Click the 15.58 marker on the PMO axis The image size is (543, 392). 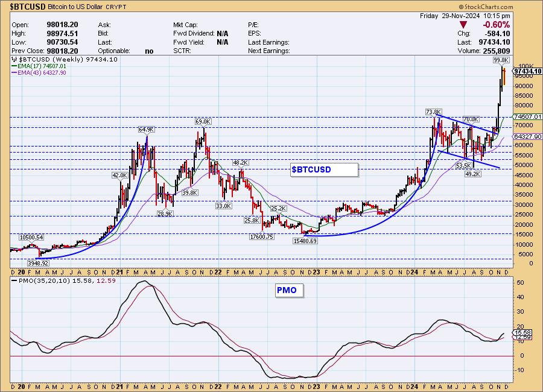(x=523, y=332)
